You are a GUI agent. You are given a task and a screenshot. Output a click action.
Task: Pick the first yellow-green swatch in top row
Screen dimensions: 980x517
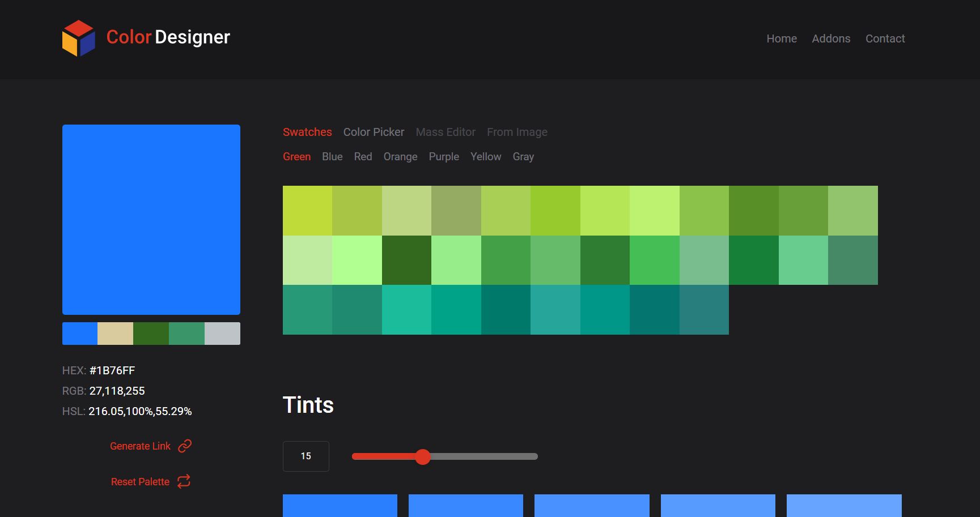(x=307, y=211)
